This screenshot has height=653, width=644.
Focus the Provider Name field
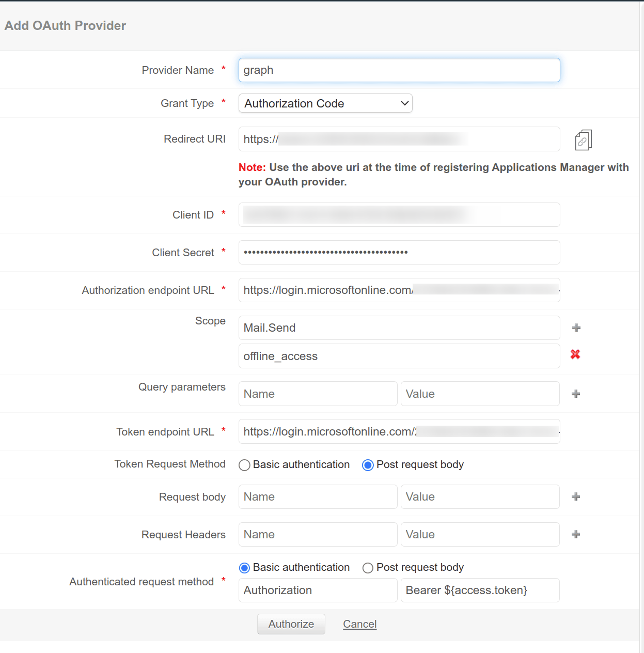pos(399,70)
